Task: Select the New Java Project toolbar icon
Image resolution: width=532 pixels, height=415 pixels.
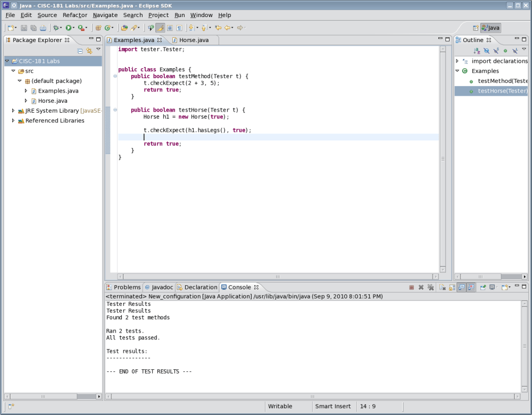Action: click(98, 28)
